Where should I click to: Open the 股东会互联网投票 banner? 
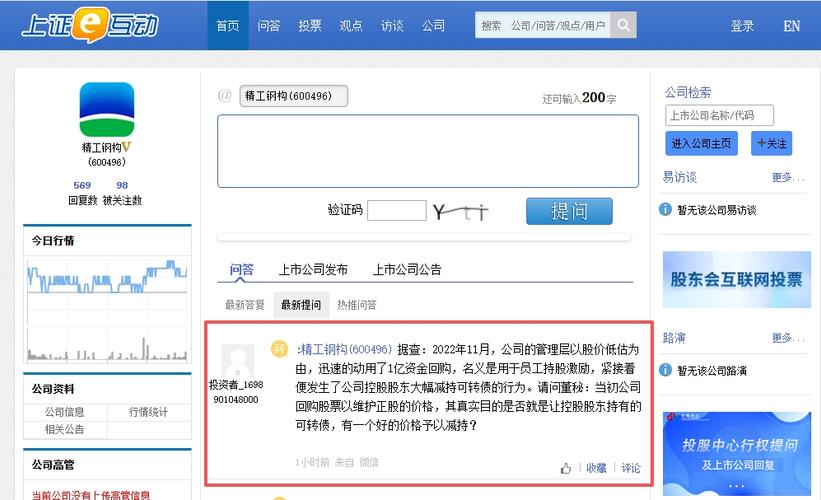(x=737, y=280)
